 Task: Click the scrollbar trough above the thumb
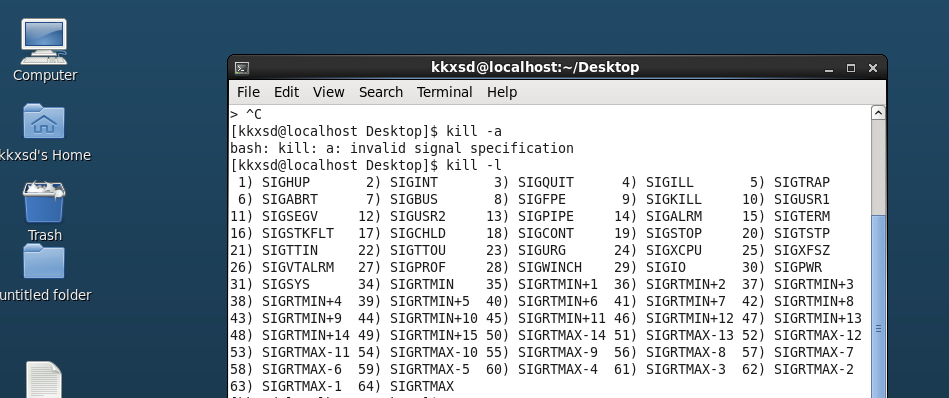coord(878,166)
